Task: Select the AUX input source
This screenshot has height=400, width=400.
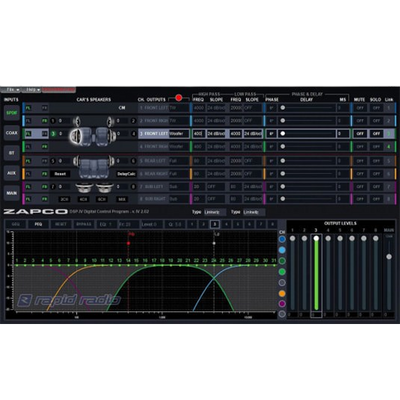Action: pyautogui.click(x=12, y=173)
